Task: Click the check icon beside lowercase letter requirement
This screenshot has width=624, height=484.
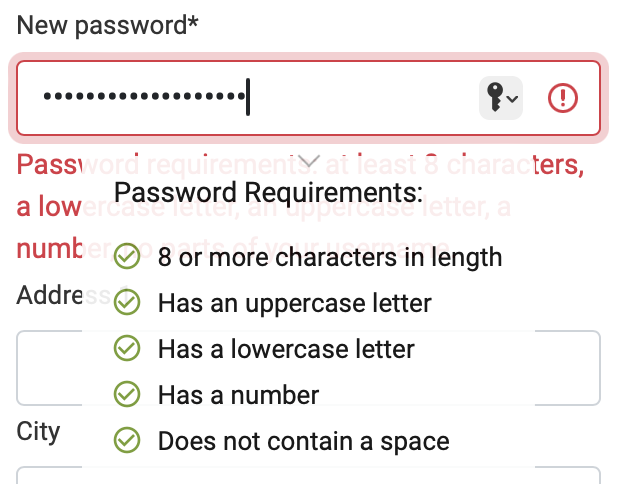Action: (x=127, y=348)
